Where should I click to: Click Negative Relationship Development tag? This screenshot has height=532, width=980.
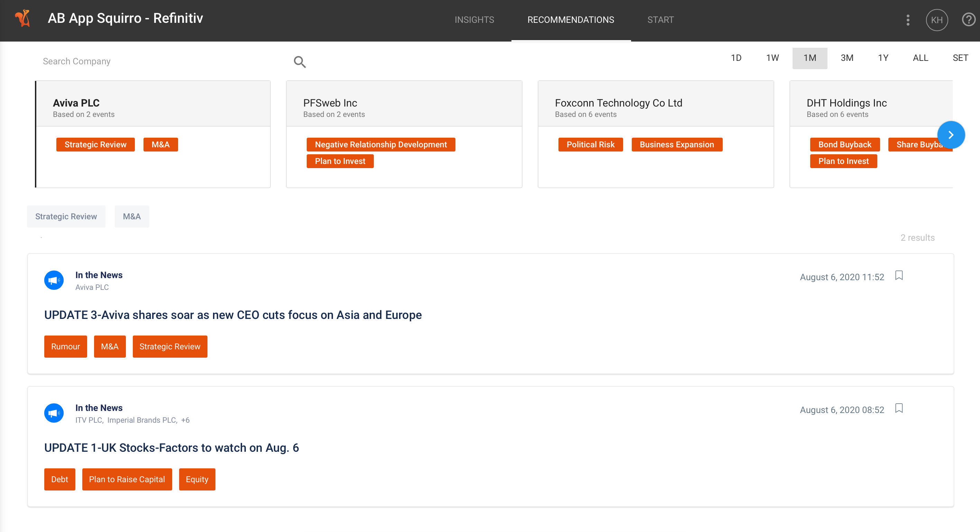point(380,145)
